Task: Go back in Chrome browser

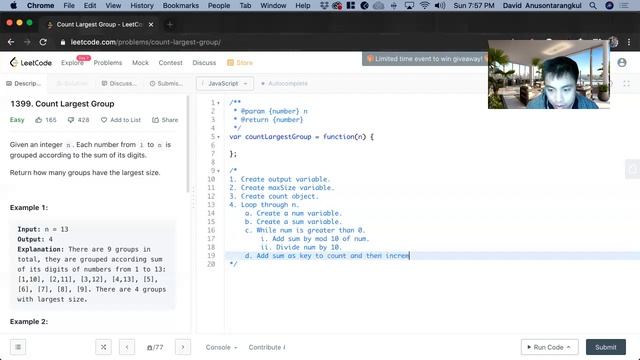Action: [11, 42]
